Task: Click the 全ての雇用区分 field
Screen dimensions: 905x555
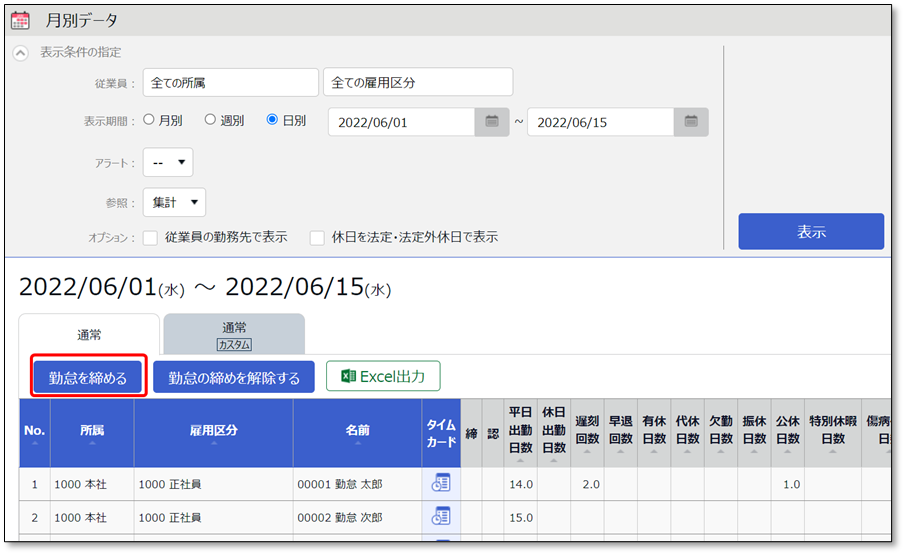Action: (x=418, y=82)
